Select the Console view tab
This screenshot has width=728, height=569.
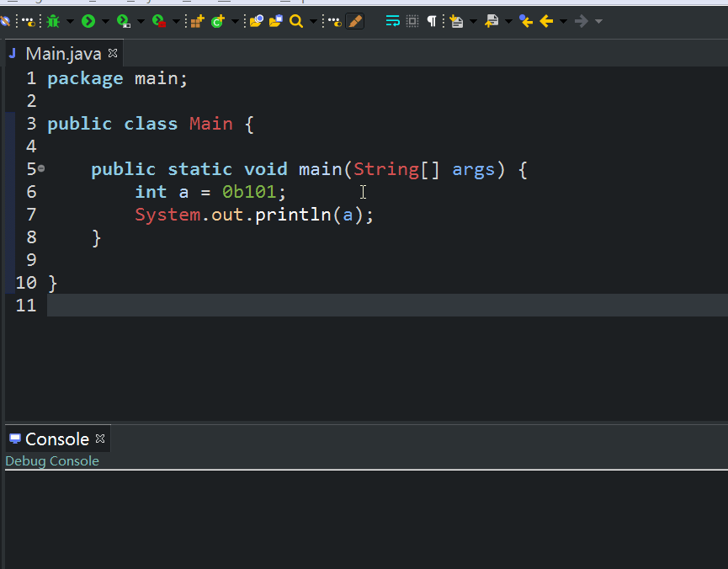pyautogui.click(x=56, y=439)
